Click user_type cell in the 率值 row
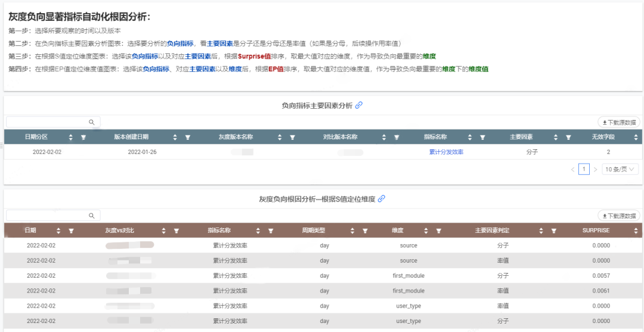Viewport: 644px width, 332px height. click(408, 306)
